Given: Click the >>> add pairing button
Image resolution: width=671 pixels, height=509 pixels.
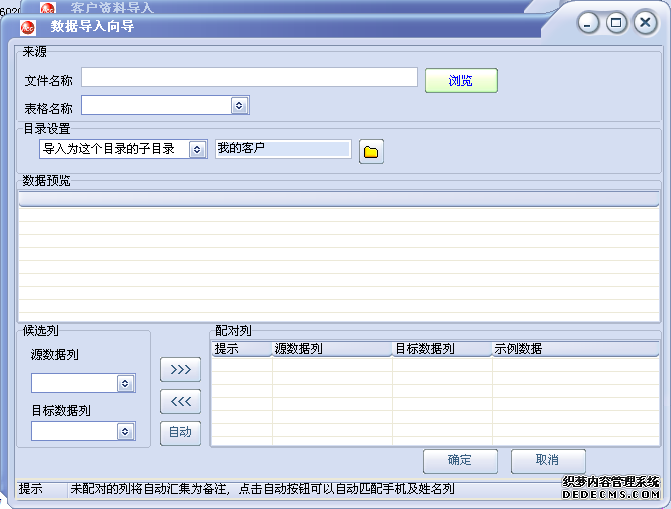Looking at the screenshot, I should click(180, 369).
